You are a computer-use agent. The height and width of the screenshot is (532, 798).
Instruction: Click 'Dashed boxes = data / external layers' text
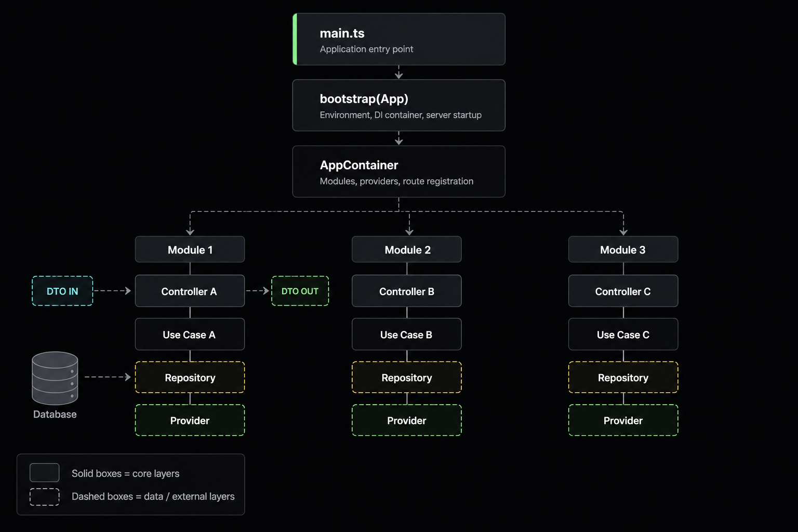(153, 496)
